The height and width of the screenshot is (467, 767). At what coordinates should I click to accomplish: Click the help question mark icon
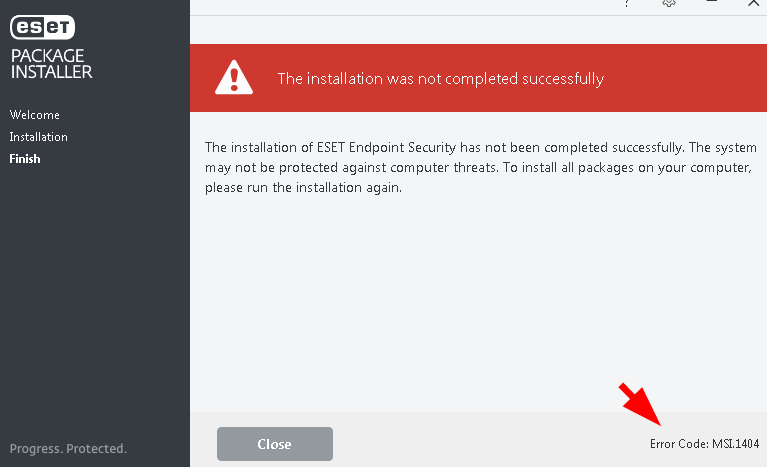(x=627, y=3)
